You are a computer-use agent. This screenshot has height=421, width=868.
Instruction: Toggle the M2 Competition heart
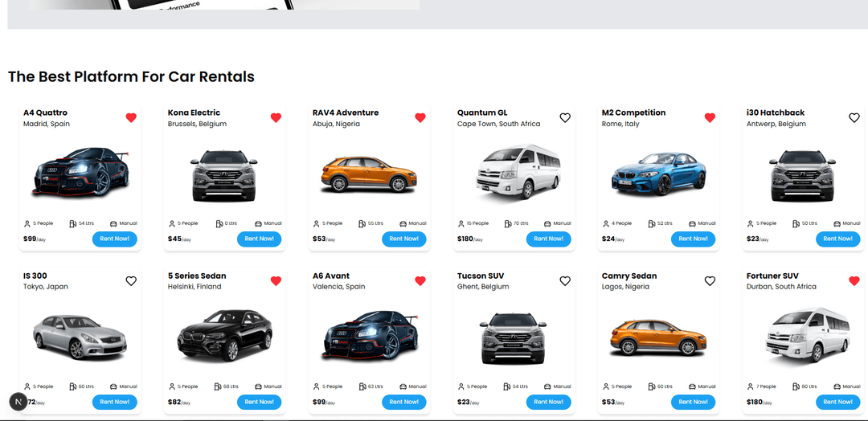[710, 118]
